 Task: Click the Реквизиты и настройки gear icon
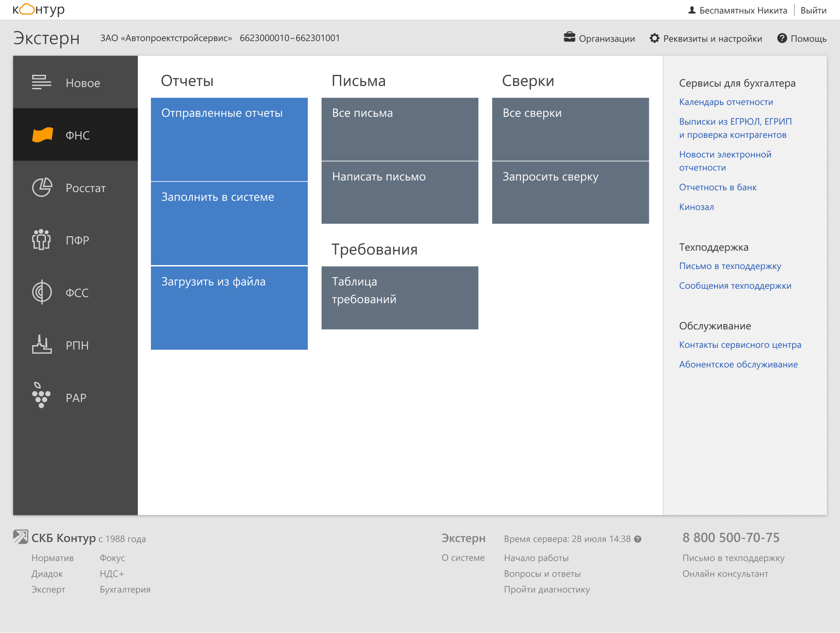pos(654,38)
